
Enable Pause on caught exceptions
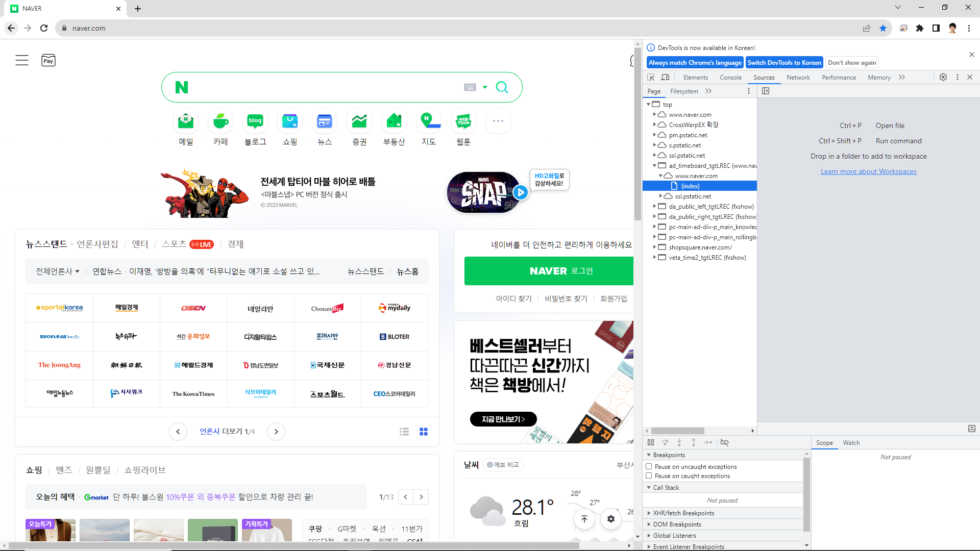(x=649, y=475)
